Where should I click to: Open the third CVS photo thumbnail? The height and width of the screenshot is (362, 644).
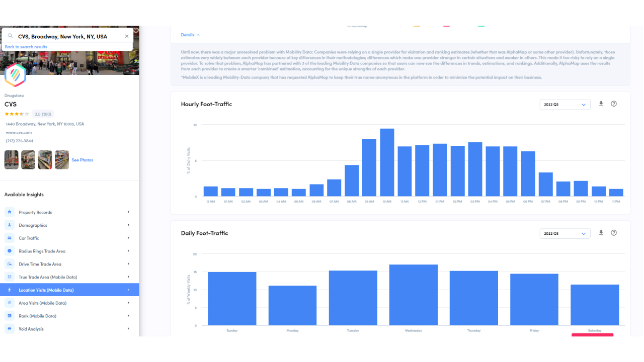coord(45,160)
